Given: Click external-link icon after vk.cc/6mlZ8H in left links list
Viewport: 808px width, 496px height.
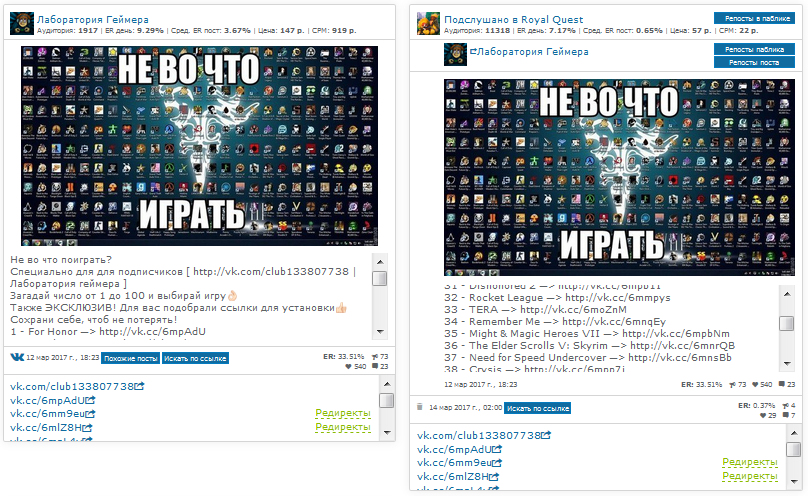Looking at the screenshot, I should (88, 427).
